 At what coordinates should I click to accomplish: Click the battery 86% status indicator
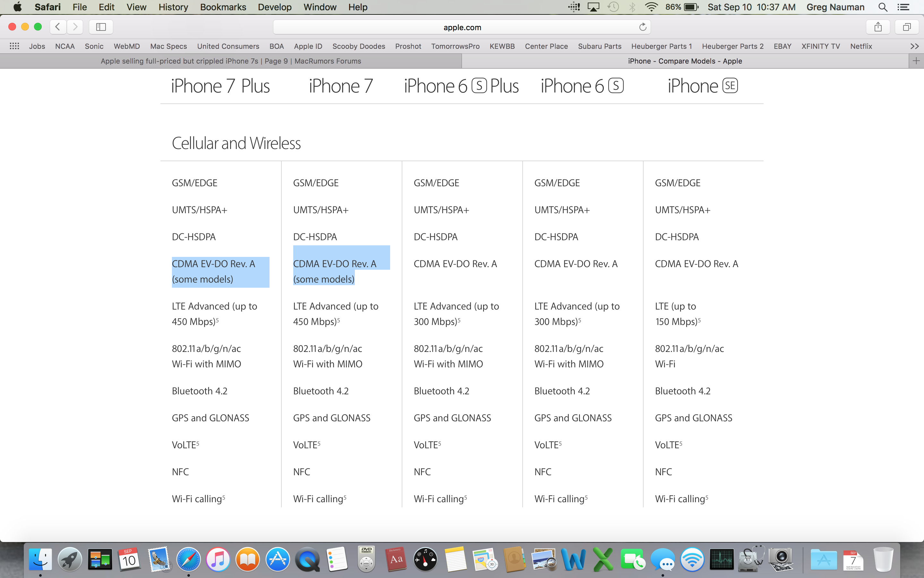681,7
